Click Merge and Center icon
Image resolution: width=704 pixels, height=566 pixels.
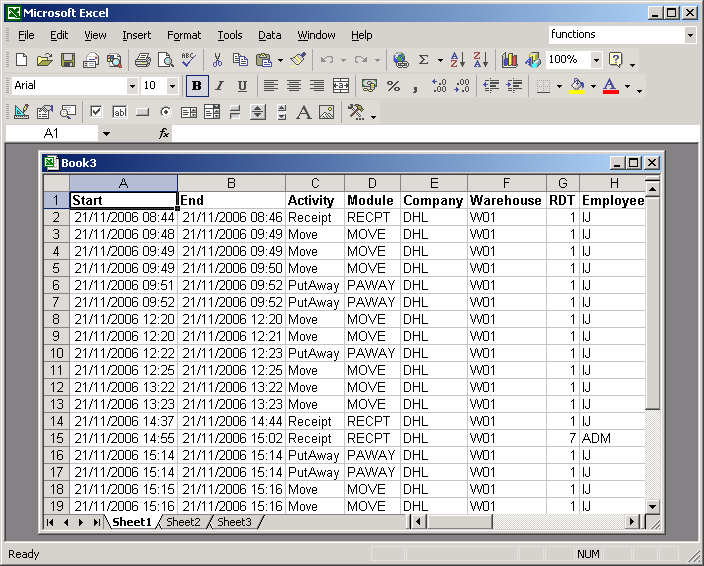point(341,86)
